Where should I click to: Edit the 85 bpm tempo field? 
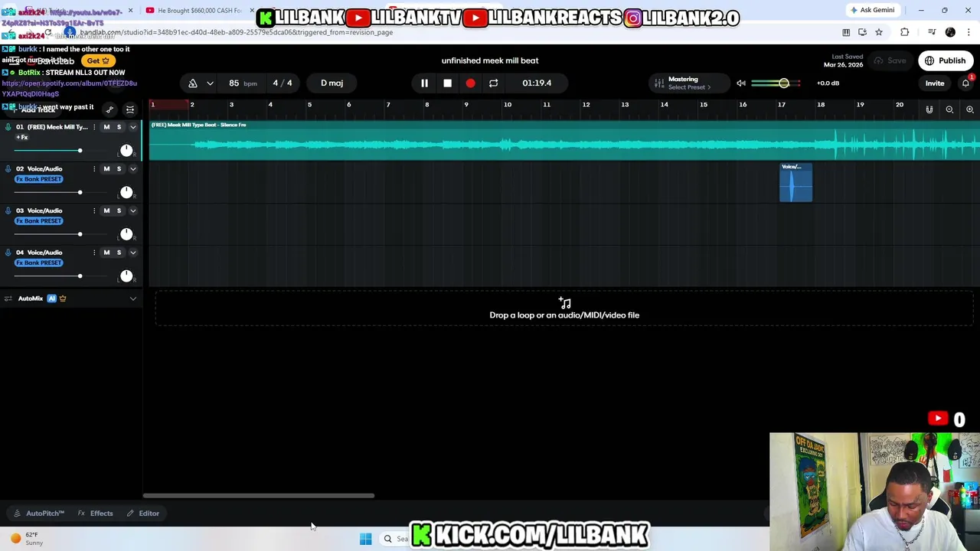(242, 83)
